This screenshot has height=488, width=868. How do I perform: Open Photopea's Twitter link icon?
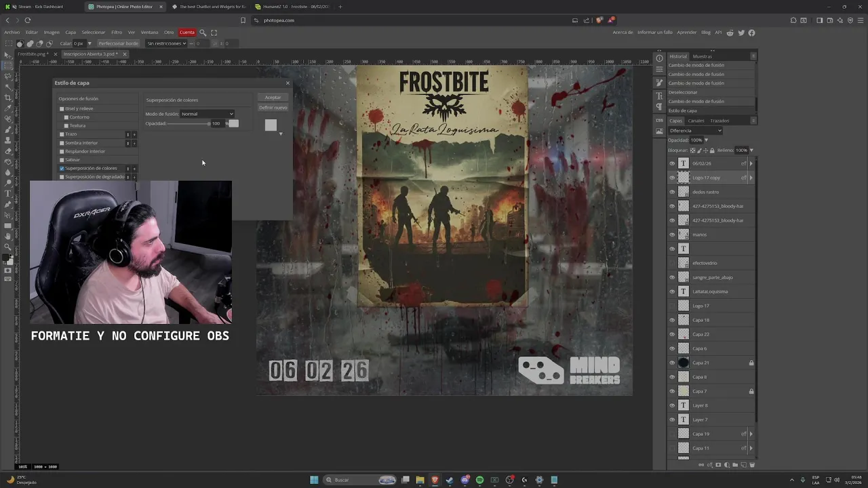coord(741,33)
